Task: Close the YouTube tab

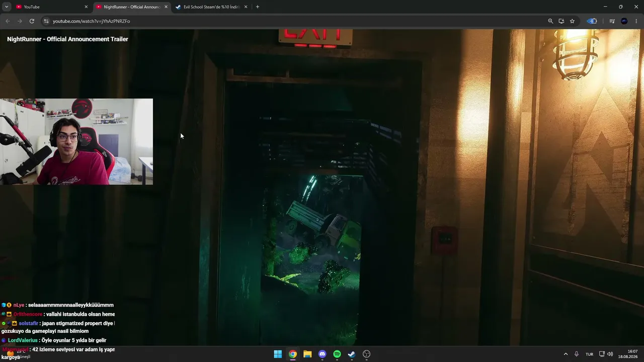Action: [x=86, y=7]
